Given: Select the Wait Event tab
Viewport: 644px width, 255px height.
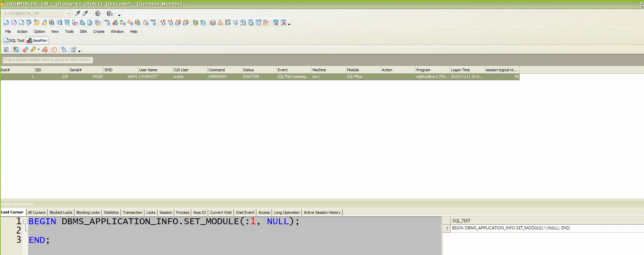Looking at the screenshot, I should (x=245, y=212).
